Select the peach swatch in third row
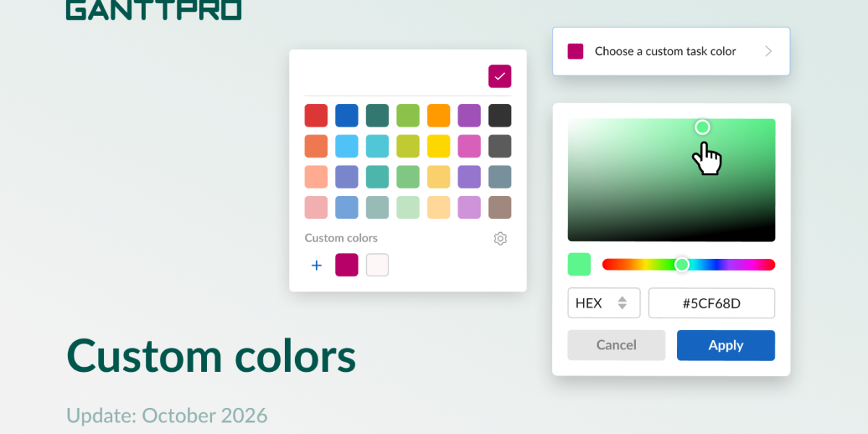 point(316,177)
